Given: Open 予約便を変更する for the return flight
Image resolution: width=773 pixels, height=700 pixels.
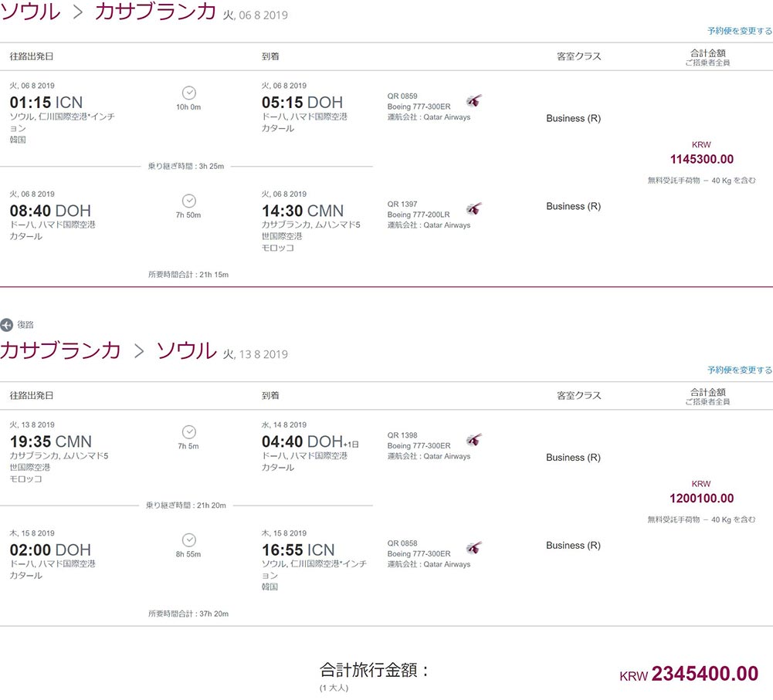Looking at the screenshot, I should (x=738, y=370).
